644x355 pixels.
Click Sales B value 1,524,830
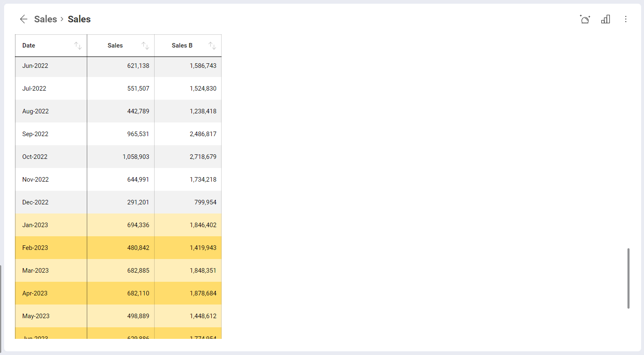click(203, 89)
